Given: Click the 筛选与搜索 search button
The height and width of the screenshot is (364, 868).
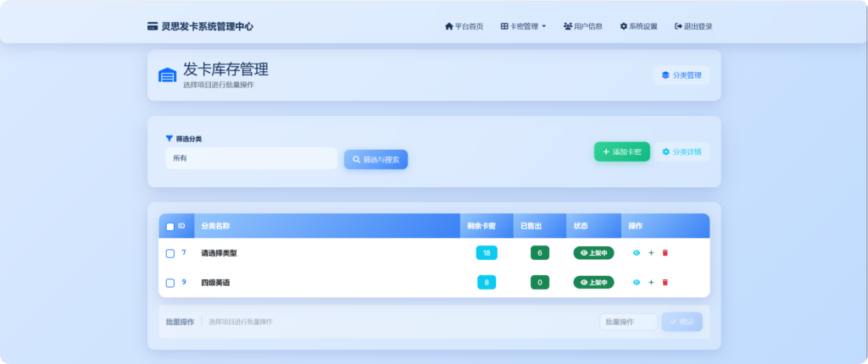Looking at the screenshot, I should (x=376, y=159).
